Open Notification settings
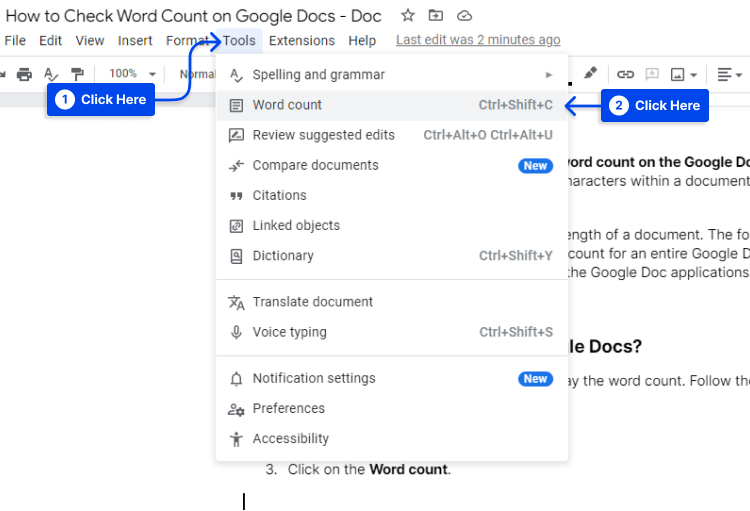This screenshot has width=750, height=511. click(x=392, y=378)
